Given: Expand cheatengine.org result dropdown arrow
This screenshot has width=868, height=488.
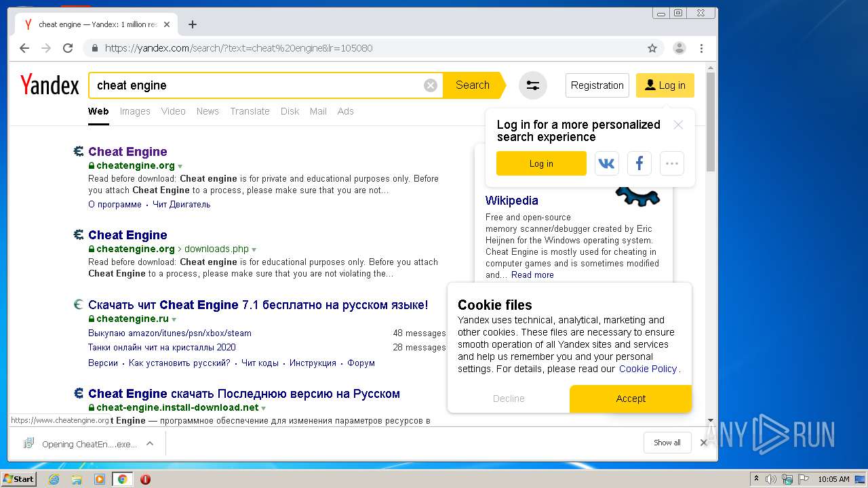Looking at the screenshot, I should tap(180, 166).
